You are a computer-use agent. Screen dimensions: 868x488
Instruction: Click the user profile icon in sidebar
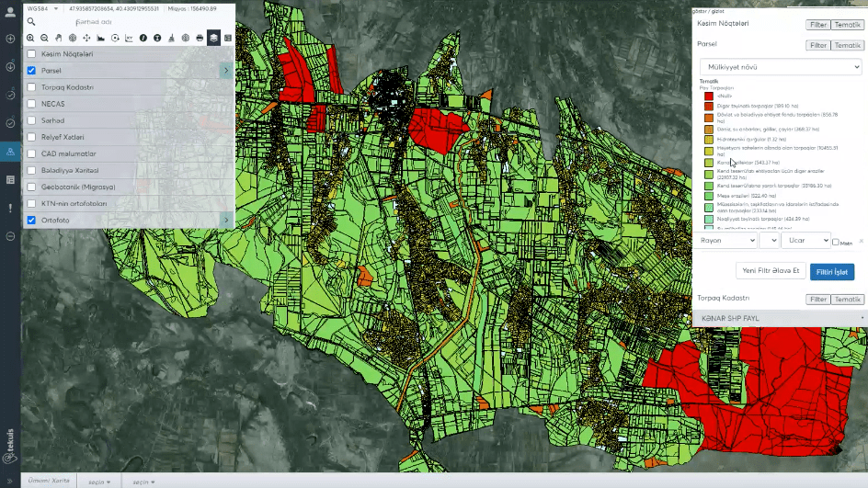(x=10, y=12)
